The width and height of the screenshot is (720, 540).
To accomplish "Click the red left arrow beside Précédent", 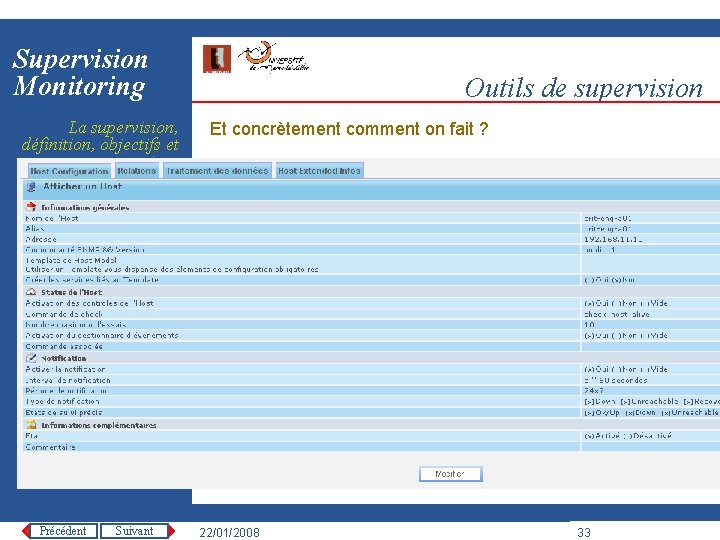I will 26,531.
